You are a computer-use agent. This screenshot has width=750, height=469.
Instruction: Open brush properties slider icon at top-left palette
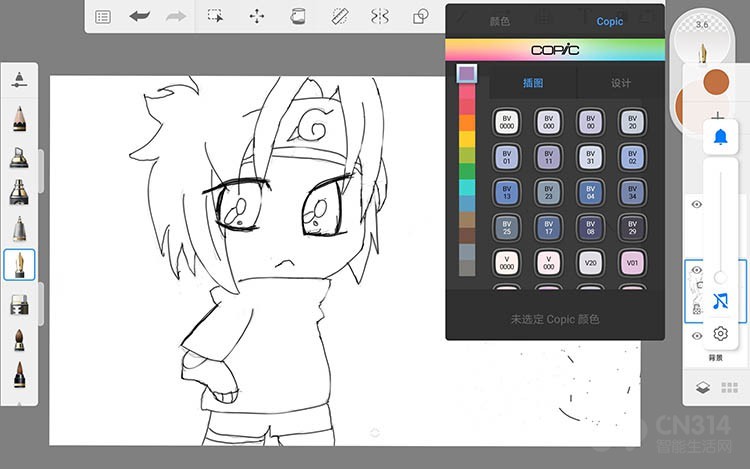(x=19, y=80)
